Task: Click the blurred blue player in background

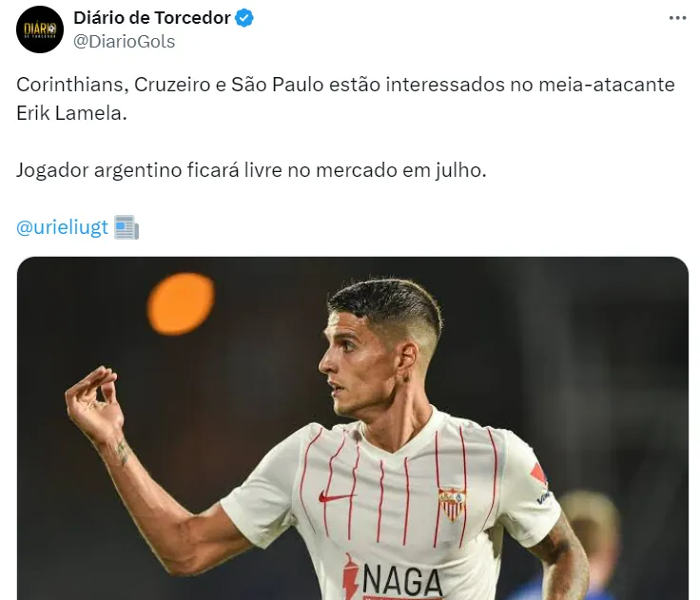Action: pyautogui.click(x=580, y=547)
